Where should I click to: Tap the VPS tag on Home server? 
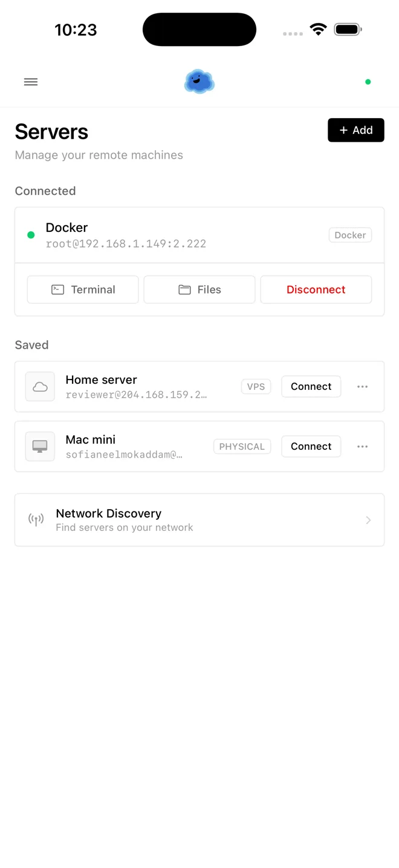(x=256, y=387)
